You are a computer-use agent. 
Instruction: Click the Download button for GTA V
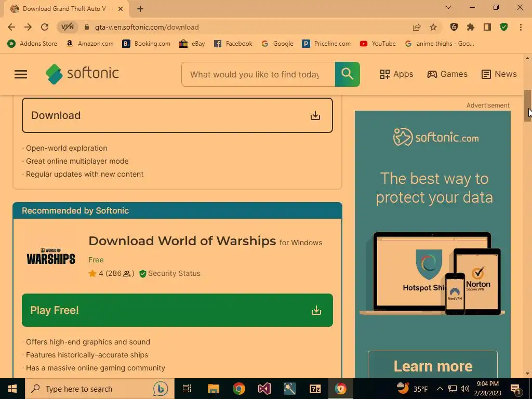click(x=177, y=115)
